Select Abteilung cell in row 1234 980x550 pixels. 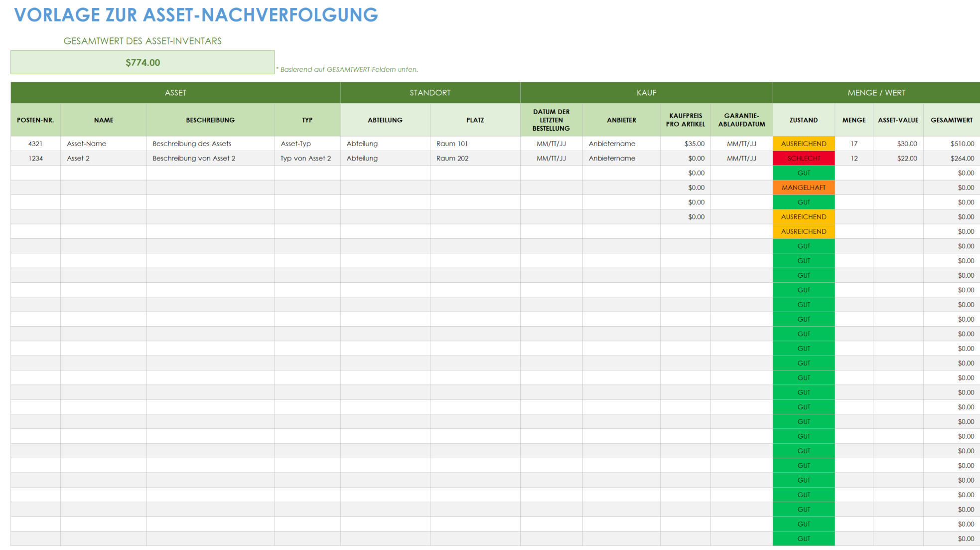(x=385, y=158)
